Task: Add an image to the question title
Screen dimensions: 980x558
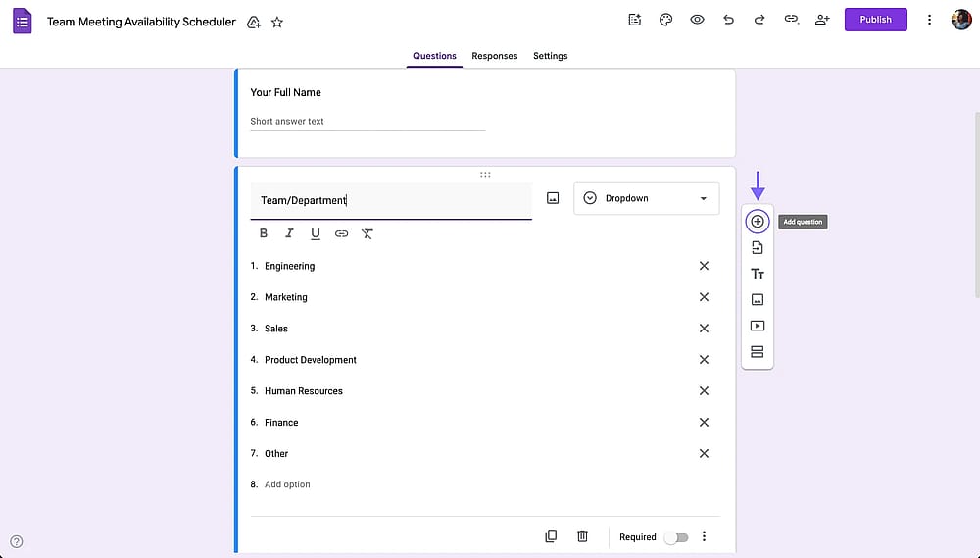Action: [x=553, y=198]
